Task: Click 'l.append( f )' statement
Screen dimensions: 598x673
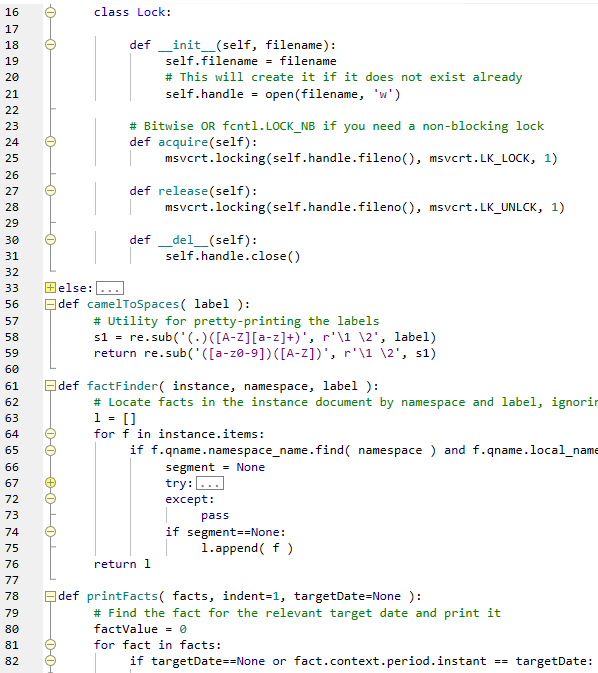Action: pos(247,548)
